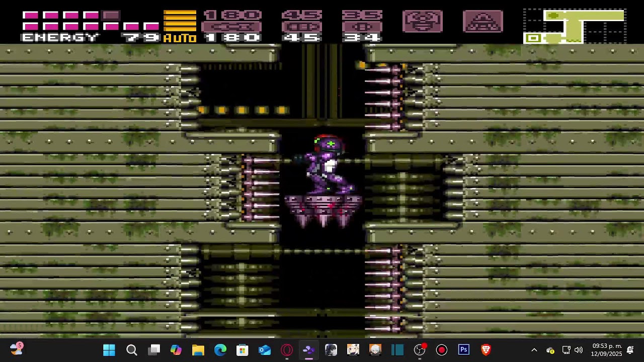This screenshot has height=362, width=644.
Task: Open the dark-haired anime character app icon
Action: point(331,350)
